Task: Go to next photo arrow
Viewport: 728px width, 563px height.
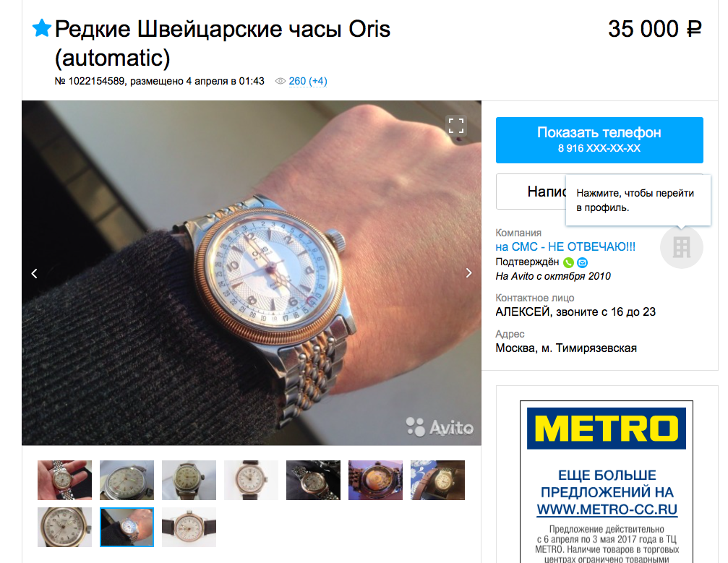Action: coord(468,273)
